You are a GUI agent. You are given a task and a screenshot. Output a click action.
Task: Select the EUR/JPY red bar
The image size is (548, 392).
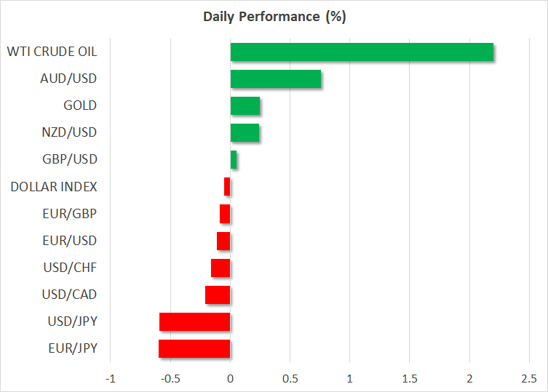click(194, 348)
